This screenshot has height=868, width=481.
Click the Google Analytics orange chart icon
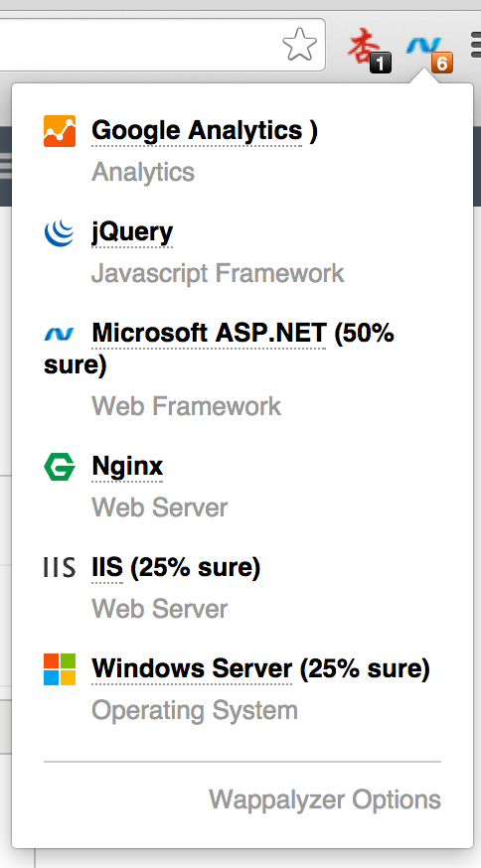pyautogui.click(x=60, y=131)
